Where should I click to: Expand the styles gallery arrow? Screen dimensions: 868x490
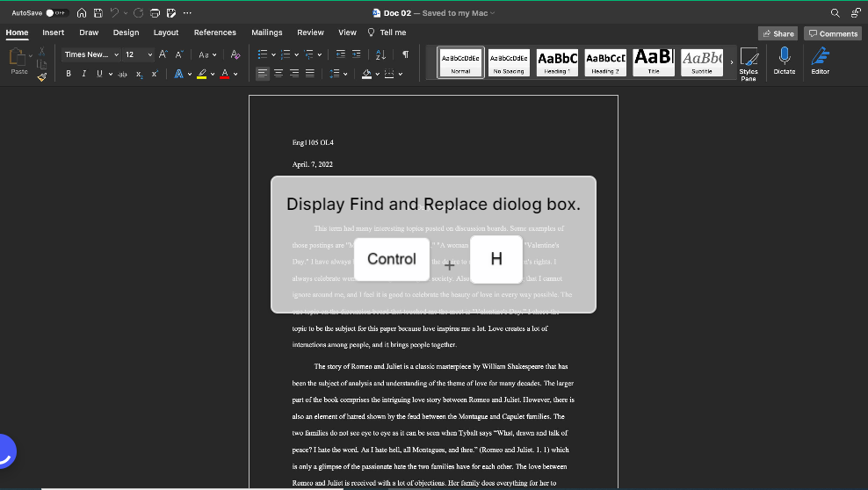[731, 62]
